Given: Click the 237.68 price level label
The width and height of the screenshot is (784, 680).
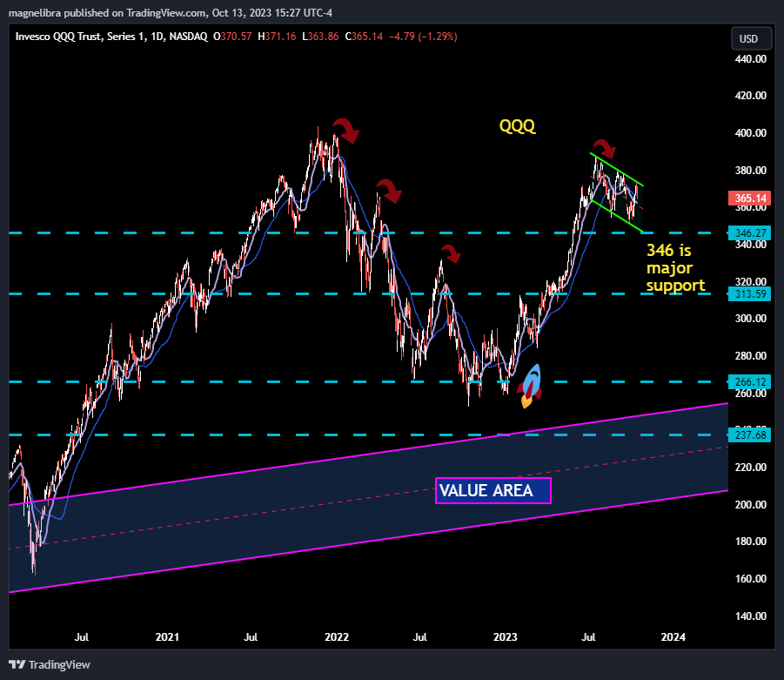Looking at the screenshot, I should click(750, 434).
